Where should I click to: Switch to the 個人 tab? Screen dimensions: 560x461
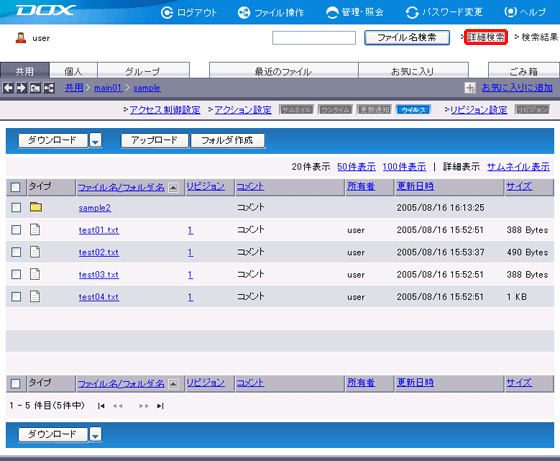(x=73, y=71)
